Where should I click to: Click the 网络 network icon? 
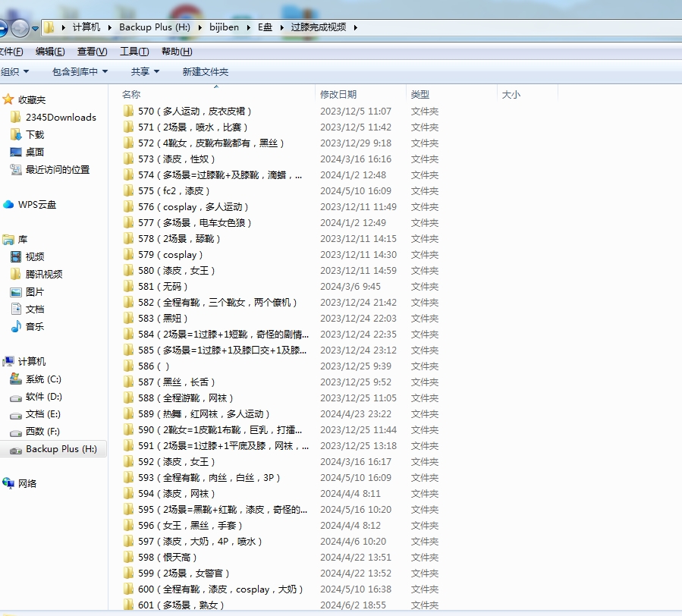9,483
